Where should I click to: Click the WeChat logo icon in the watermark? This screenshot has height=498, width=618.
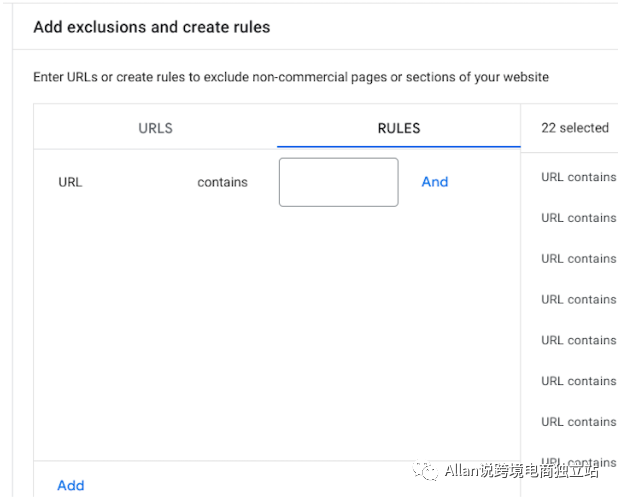click(426, 471)
